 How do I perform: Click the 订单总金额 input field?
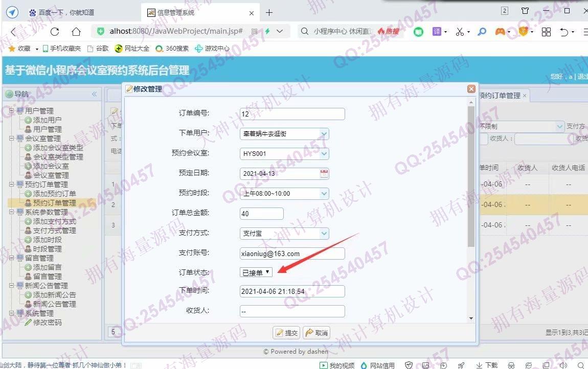pos(261,213)
